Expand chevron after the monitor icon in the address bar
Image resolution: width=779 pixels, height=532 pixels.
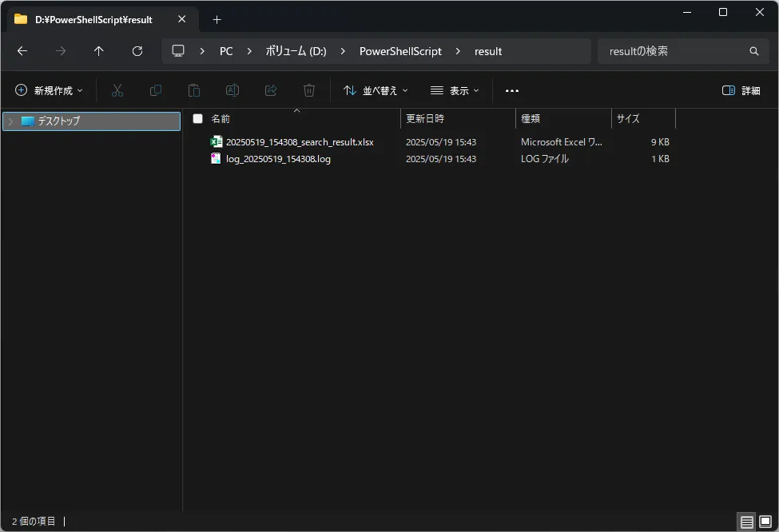click(x=201, y=51)
